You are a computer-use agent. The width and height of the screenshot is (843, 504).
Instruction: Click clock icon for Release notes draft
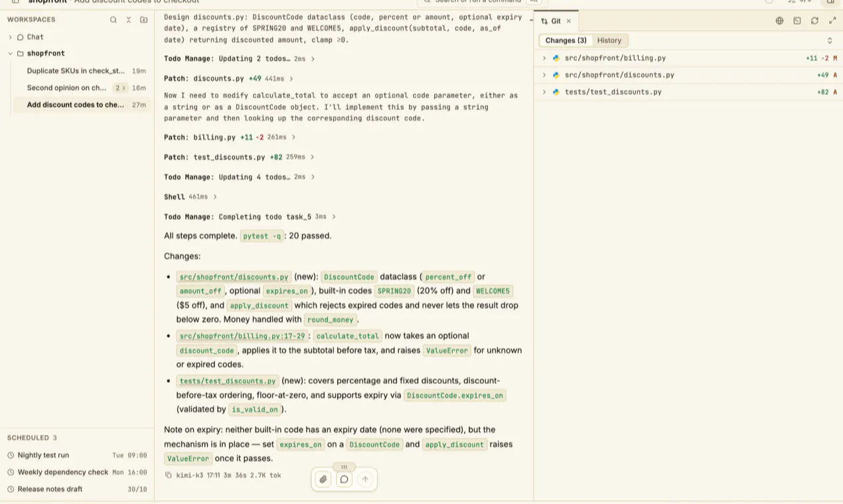point(11,489)
